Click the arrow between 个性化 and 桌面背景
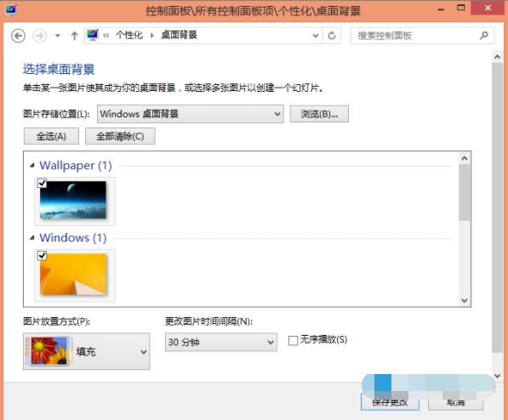The image size is (508, 420). pos(152,36)
